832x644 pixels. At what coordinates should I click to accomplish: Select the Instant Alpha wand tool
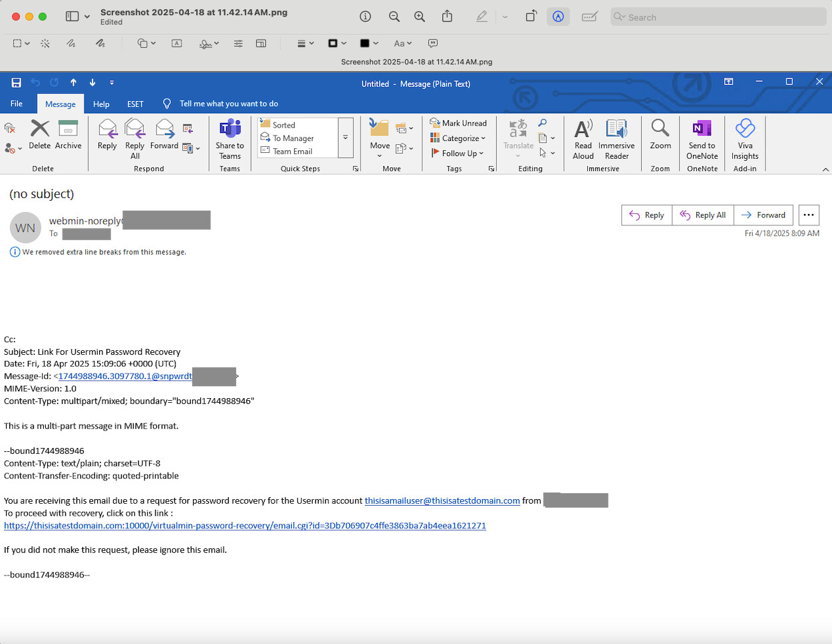click(45, 43)
